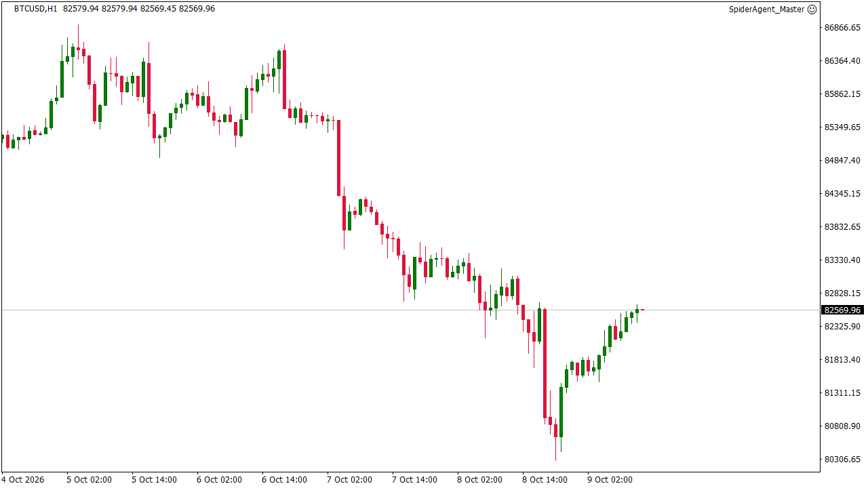Choose the 84345.15 price scale label
Screen dimensions: 868x488
(842, 194)
